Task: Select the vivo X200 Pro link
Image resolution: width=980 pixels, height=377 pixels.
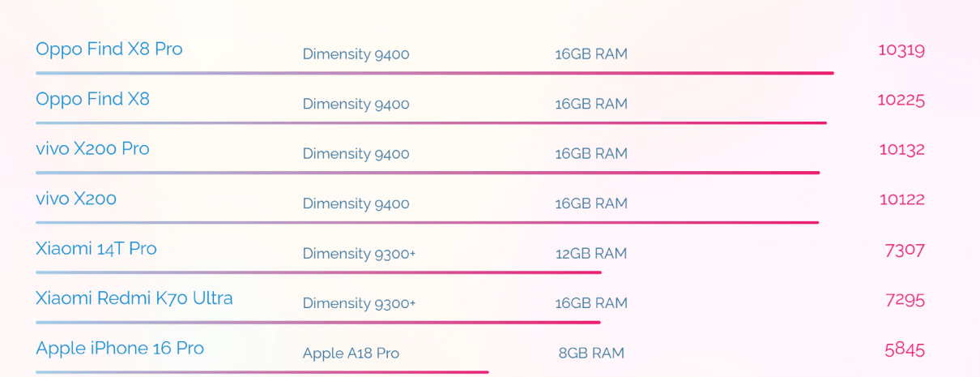Action: [92, 149]
